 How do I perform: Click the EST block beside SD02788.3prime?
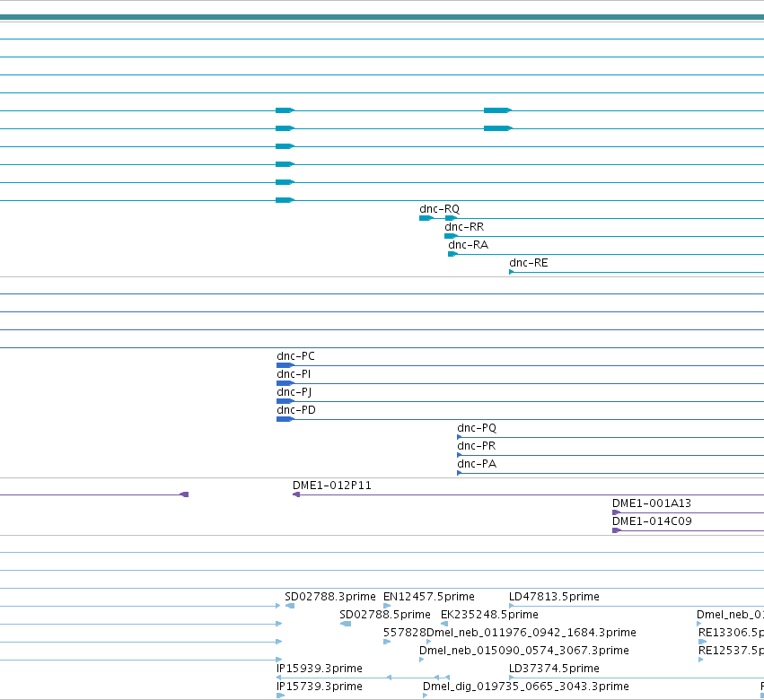[x=290, y=606]
